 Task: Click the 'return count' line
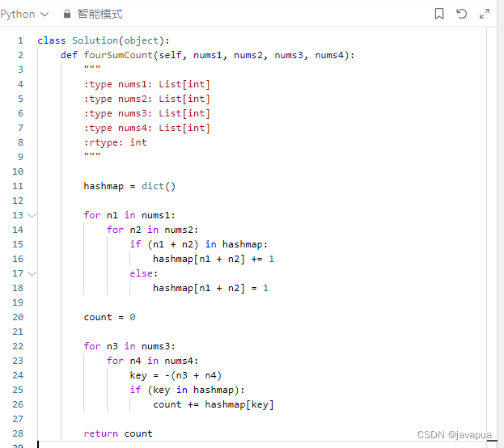coord(118,433)
